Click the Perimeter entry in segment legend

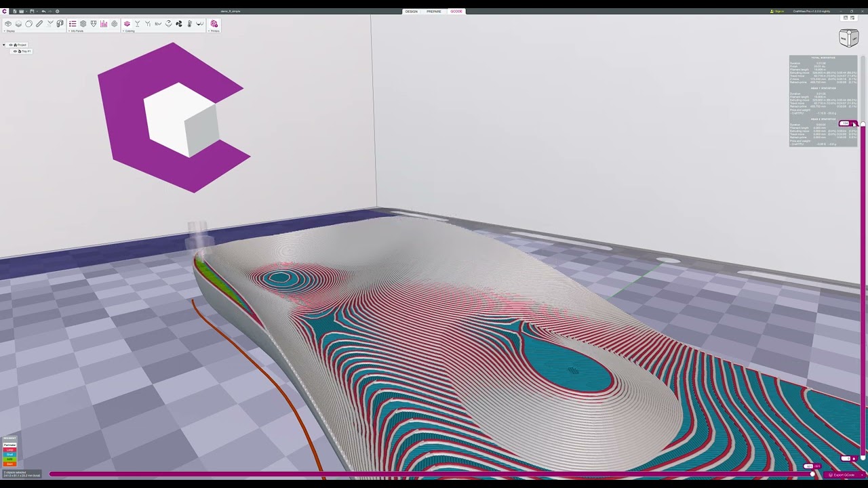click(x=9, y=445)
